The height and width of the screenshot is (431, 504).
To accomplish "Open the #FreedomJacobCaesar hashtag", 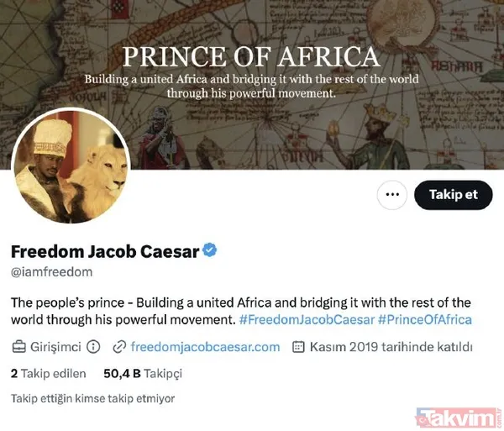I will click(306, 320).
